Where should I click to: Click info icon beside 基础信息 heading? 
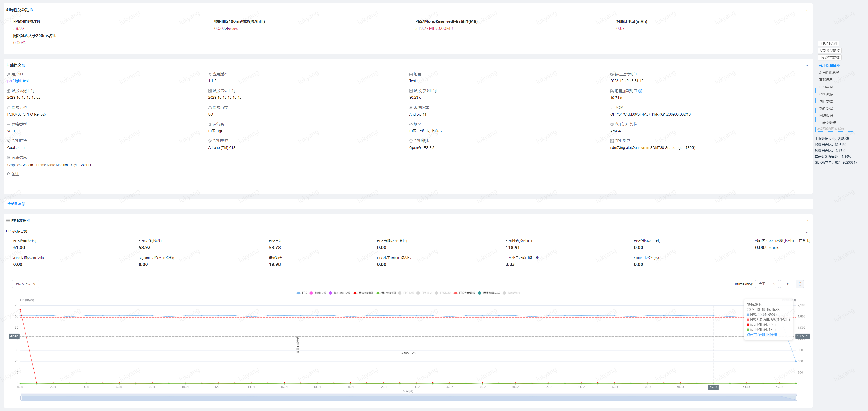(x=24, y=65)
